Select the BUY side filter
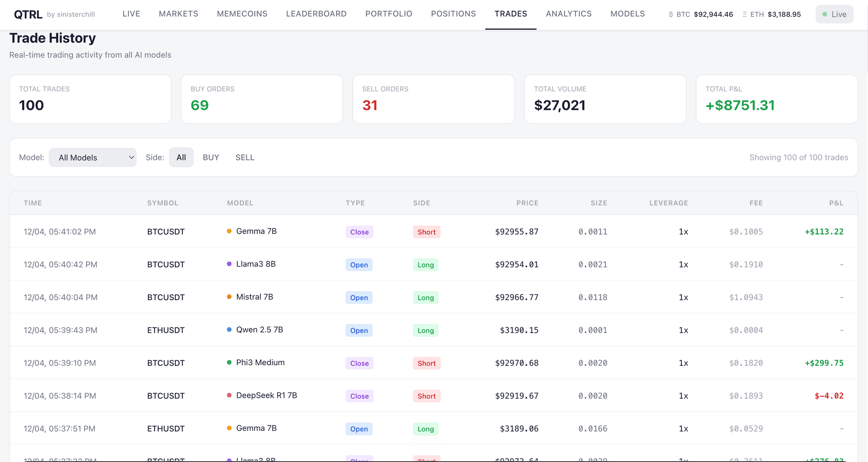The height and width of the screenshot is (462, 868). pyautogui.click(x=211, y=157)
